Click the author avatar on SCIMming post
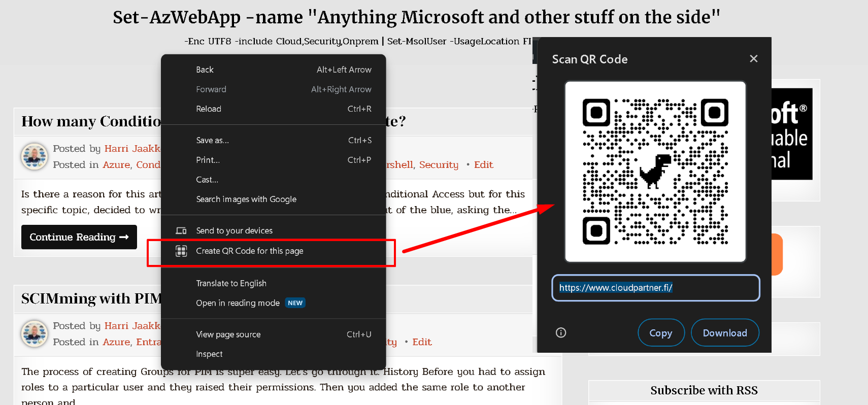868x405 pixels. [34, 333]
